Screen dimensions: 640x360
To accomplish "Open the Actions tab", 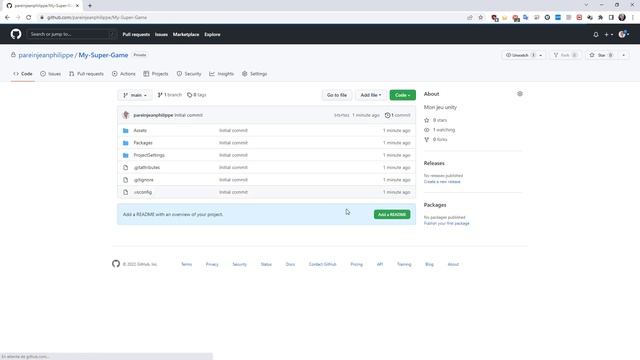I will [124, 74].
